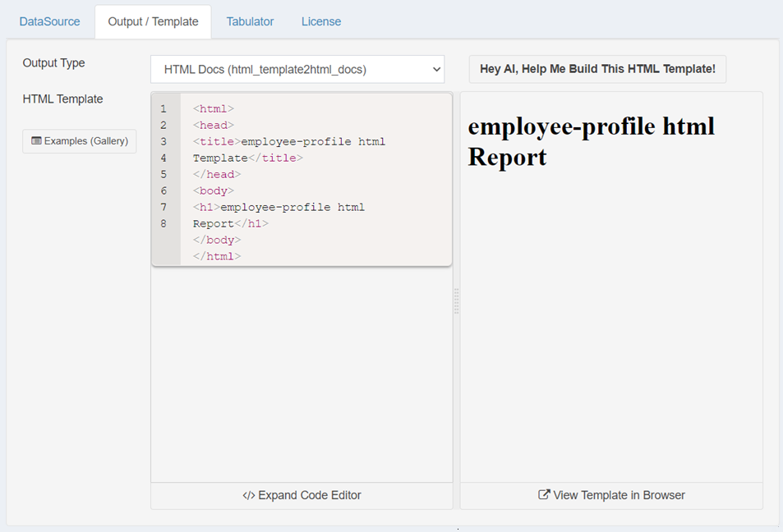
Task: Click the code icon beside Expand Code Editor
Action: click(249, 495)
